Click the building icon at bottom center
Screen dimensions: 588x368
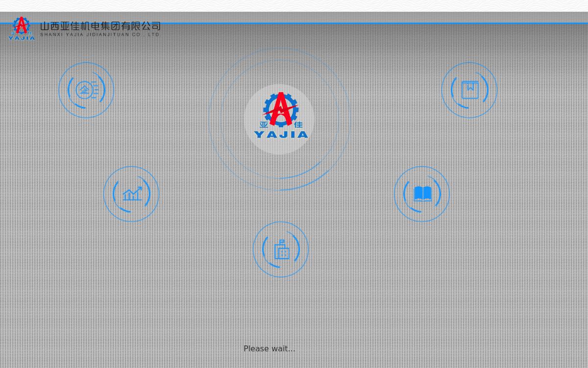tap(281, 249)
